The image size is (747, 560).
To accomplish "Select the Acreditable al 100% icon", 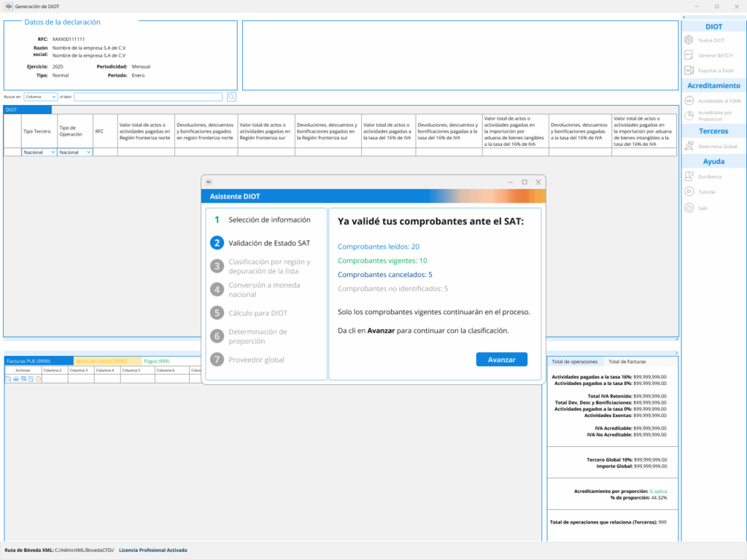I will coord(689,101).
